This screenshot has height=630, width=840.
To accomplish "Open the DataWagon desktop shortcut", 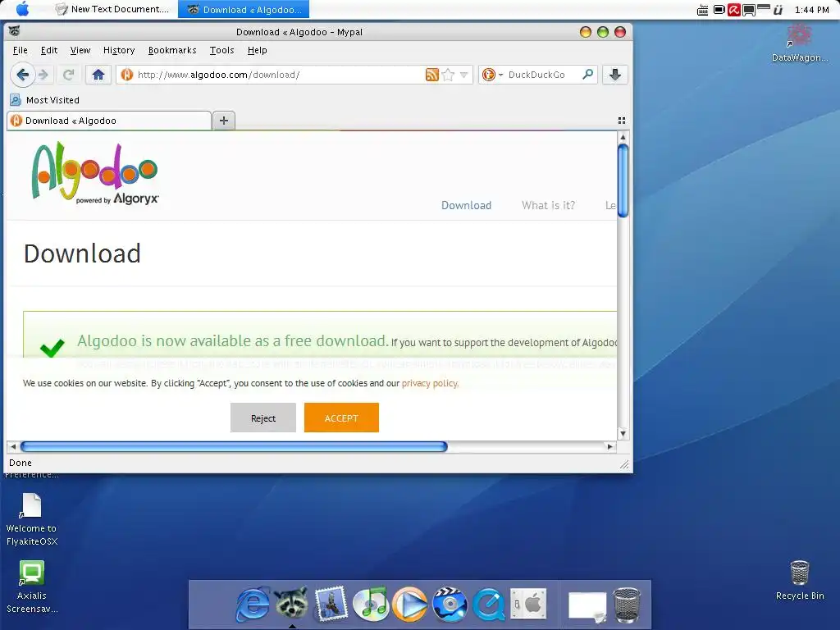I will (x=799, y=43).
